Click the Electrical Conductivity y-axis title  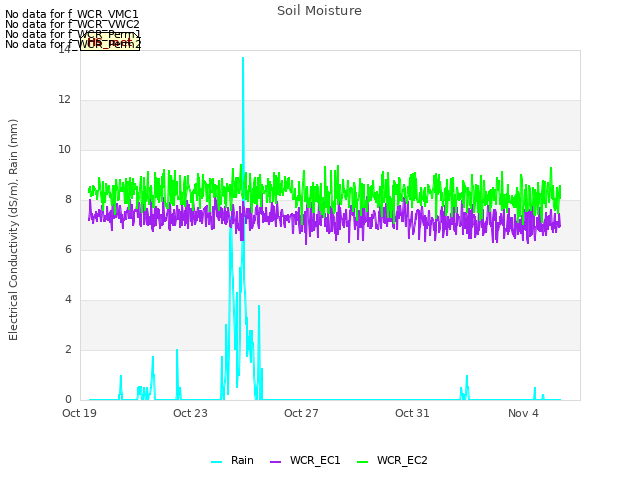[x=13, y=230]
